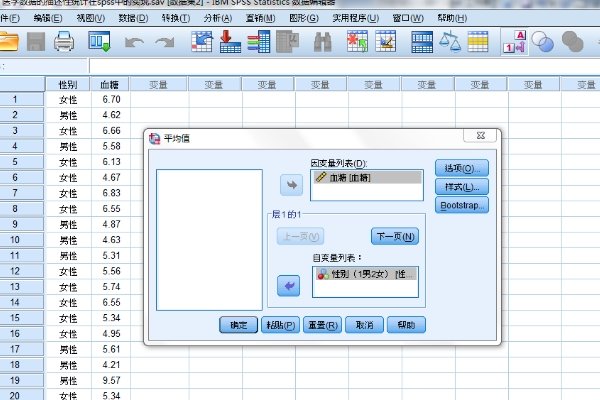Image resolution: width=600 pixels, height=400 pixels.
Task: Toggle the Value labels icon
Action: pos(515,42)
